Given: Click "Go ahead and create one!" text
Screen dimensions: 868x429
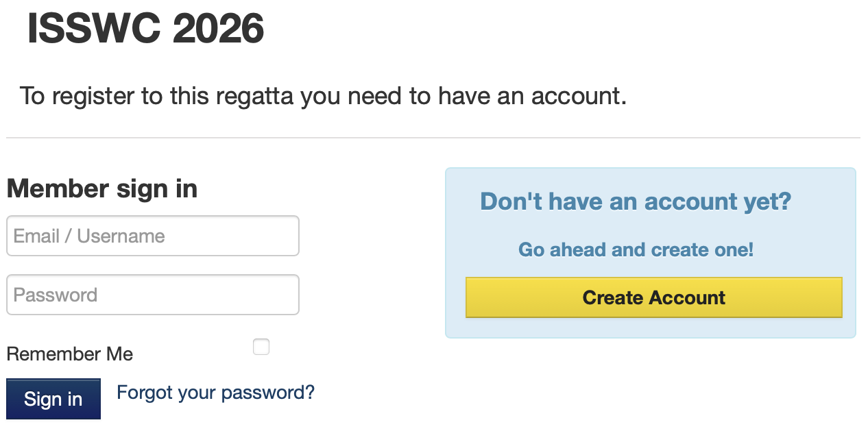Looking at the screenshot, I should tap(636, 249).
